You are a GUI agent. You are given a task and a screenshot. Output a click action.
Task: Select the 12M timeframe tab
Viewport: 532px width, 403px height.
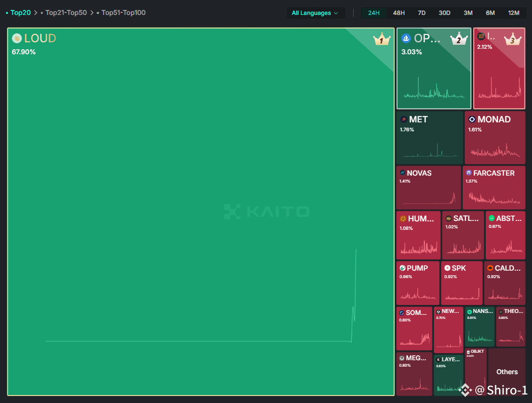pyautogui.click(x=514, y=13)
